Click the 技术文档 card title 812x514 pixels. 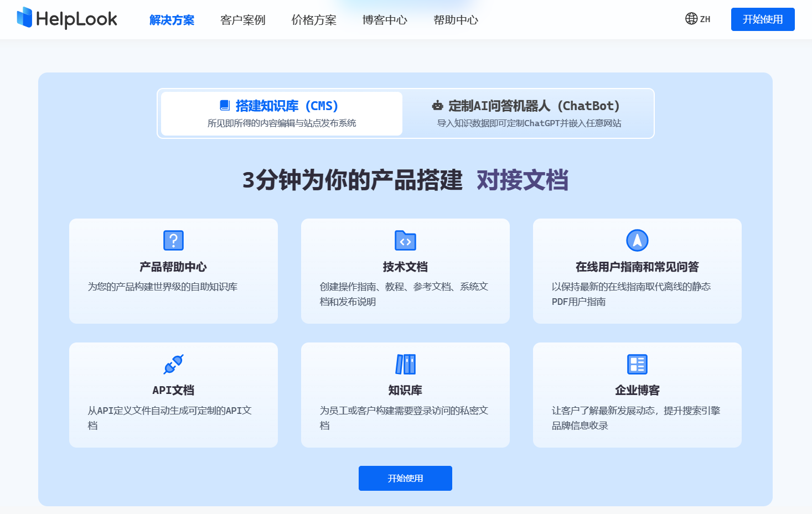click(405, 267)
